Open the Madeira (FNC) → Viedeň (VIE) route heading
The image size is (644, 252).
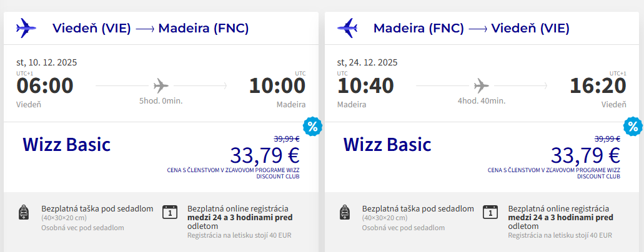click(471, 28)
